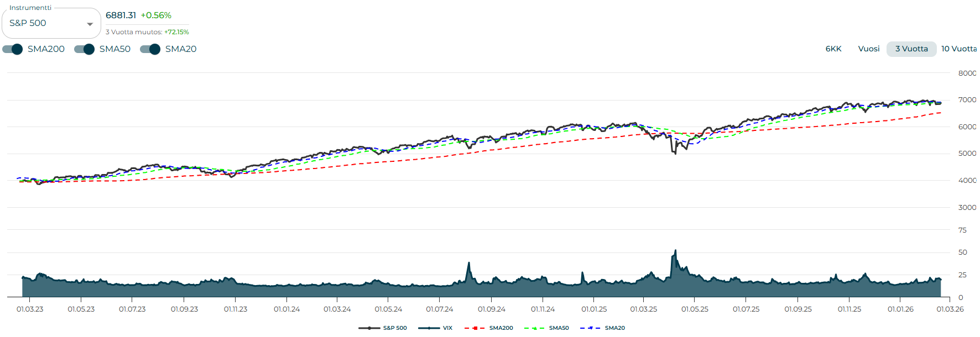This screenshot has height=337, width=980.
Task: Select the 3 Vuotta range button
Action: (x=911, y=49)
